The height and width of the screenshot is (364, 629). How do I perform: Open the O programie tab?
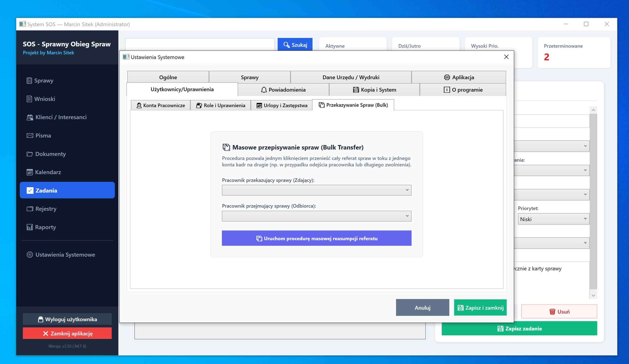coord(463,90)
